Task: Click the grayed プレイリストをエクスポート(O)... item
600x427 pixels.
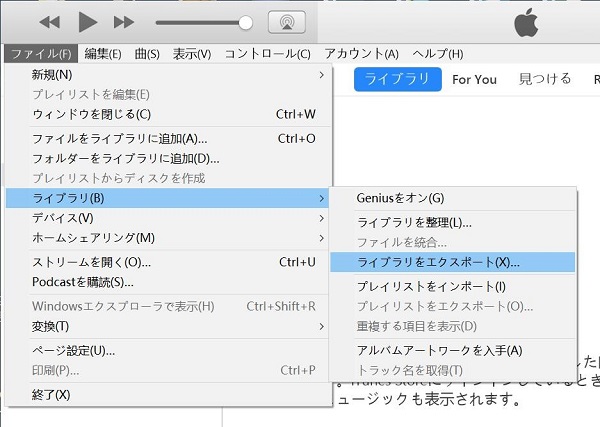Action: click(453, 306)
